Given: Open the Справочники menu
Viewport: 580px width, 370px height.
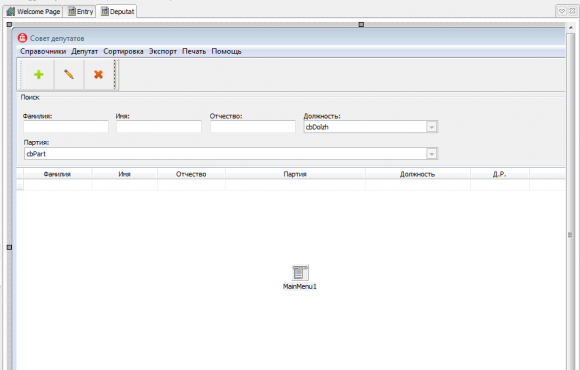Looking at the screenshot, I should point(43,51).
